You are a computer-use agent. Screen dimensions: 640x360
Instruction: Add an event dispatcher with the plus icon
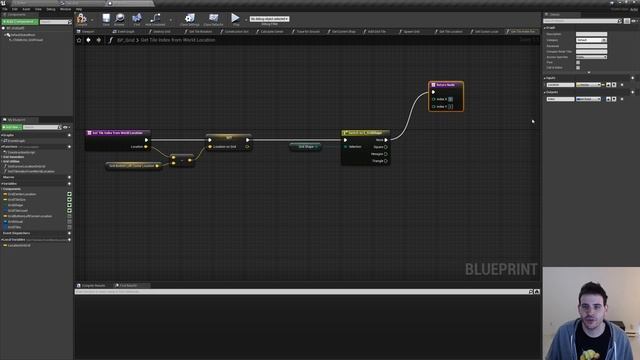(69, 233)
